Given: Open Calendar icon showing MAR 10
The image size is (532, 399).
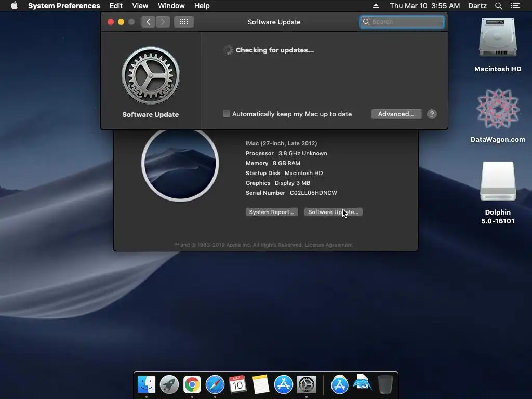Looking at the screenshot, I should (237, 384).
